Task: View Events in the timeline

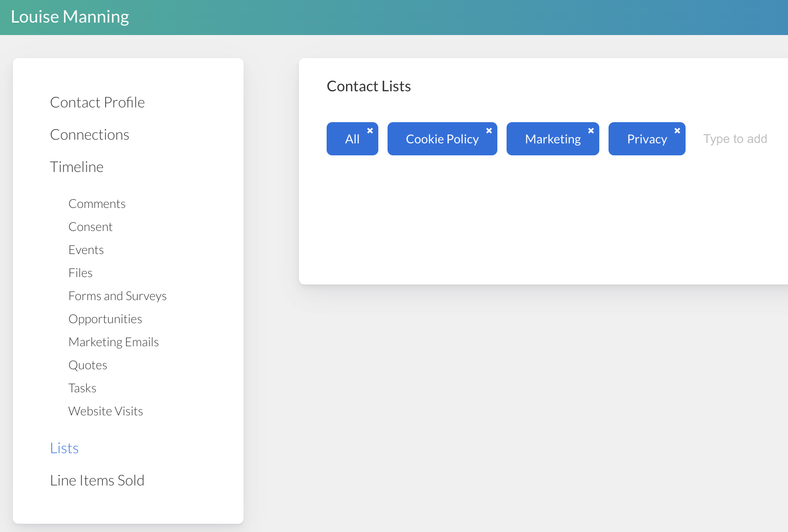Action: coord(86,250)
